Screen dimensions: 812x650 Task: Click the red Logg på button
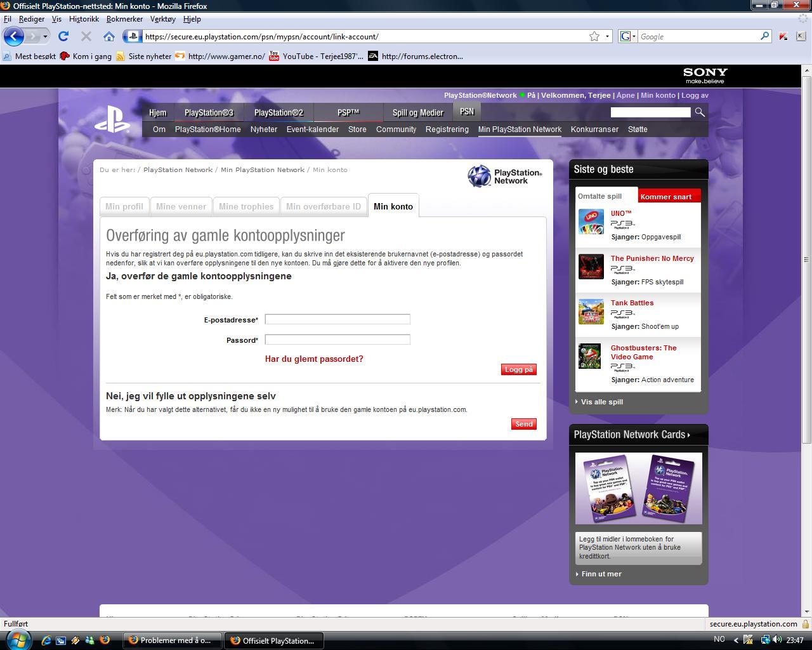[519, 369]
